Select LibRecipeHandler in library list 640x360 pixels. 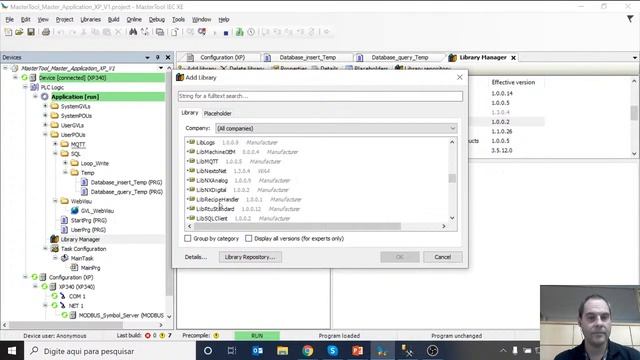[218, 199]
